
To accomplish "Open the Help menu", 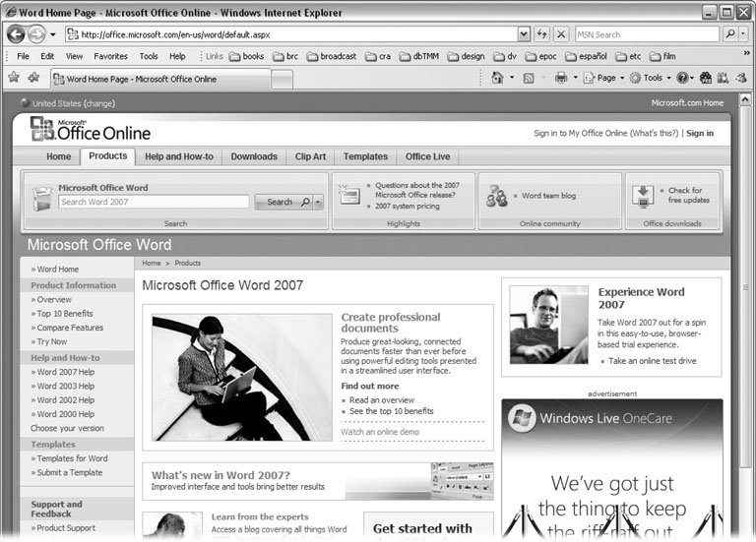I will pos(177,56).
